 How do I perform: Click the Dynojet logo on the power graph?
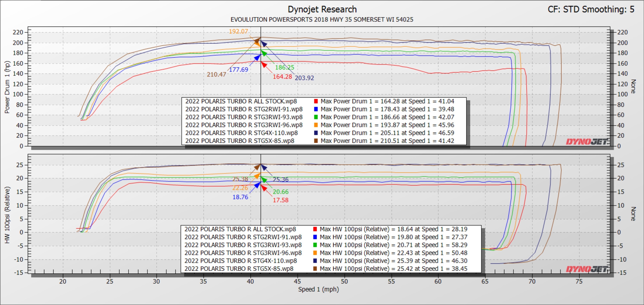coord(587,142)
